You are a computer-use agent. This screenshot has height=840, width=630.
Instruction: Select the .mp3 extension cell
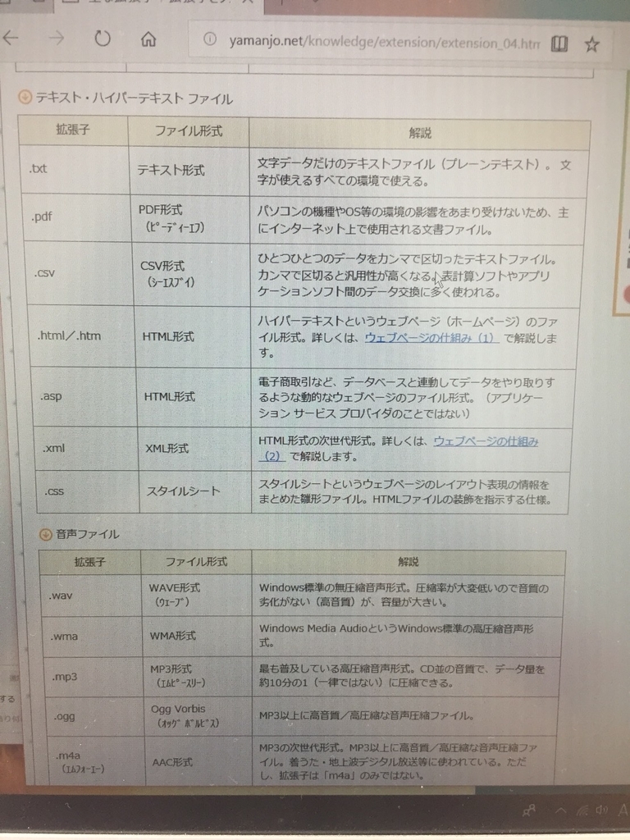pos(95,677)
